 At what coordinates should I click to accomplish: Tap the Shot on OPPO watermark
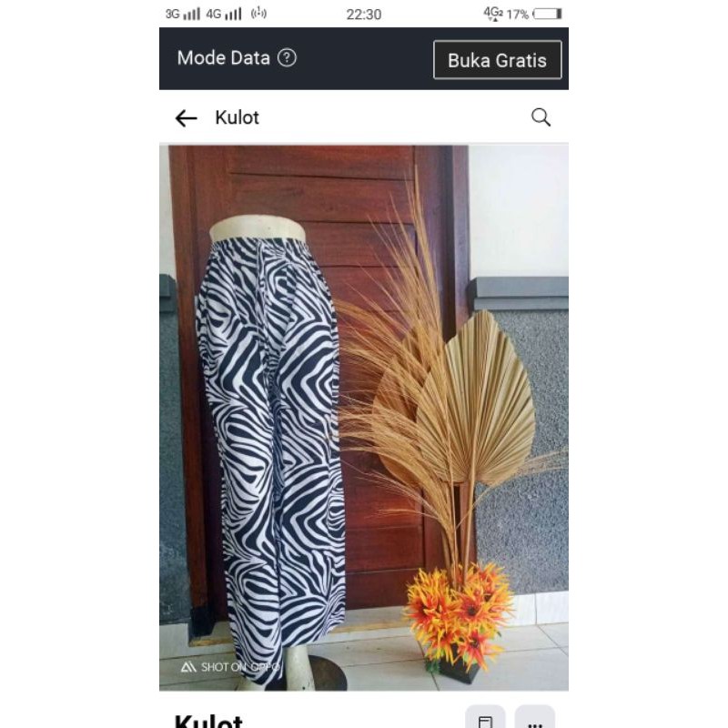pyautogui.click(x=230, y=667)
